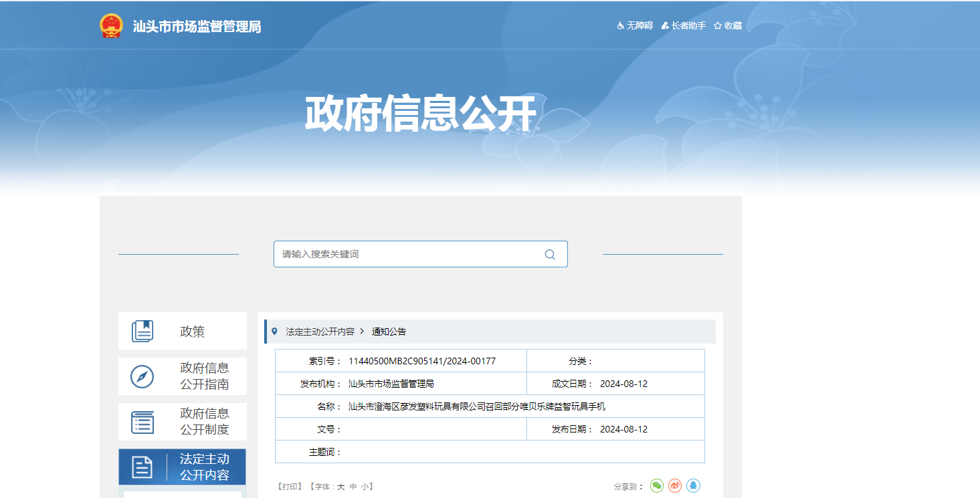The width and height of the screenshot is (980, 498).
Task: Share the notice to Weibo
Action: click(675, 486)
